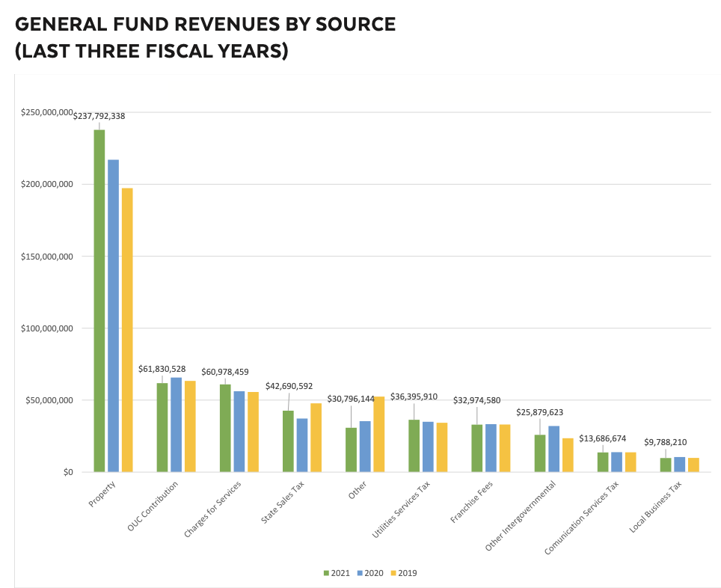Click the green 2021 legend swatch
This screenshot has height=588, width=721.
pos(326,573)
